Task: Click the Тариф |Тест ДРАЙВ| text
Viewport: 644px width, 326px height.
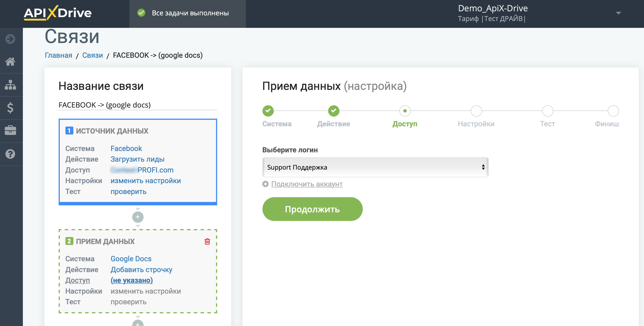Action: (x=492, y=19)
